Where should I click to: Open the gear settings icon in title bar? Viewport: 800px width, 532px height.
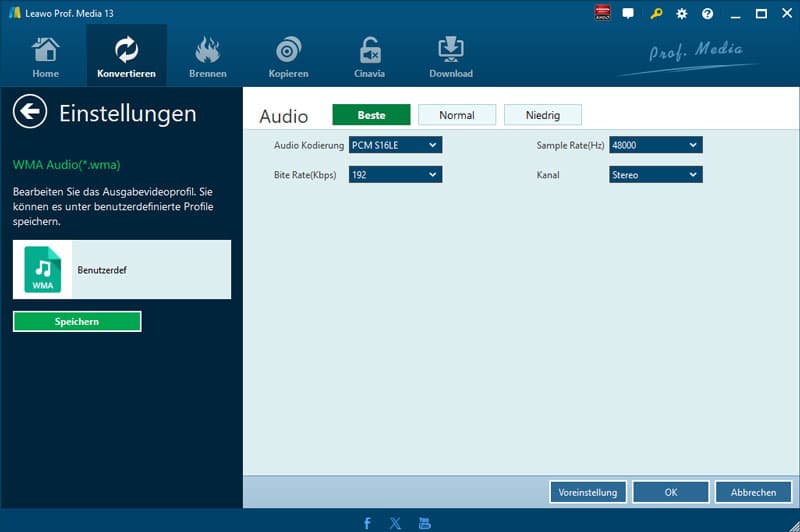[x=682, y=14]
